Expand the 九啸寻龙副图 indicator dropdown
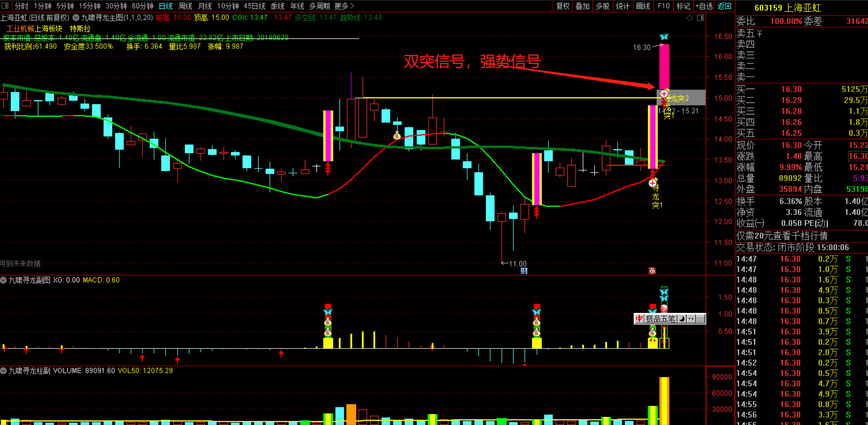Screen dimensions: 868x425 coord(4,280)
